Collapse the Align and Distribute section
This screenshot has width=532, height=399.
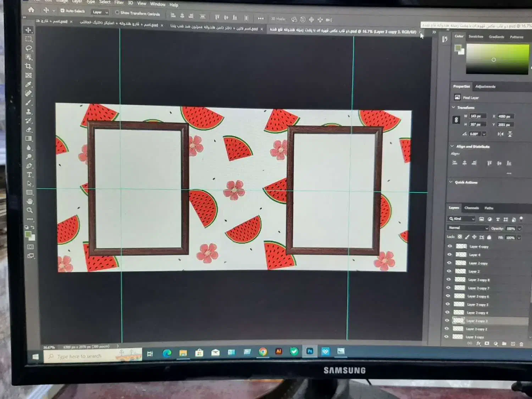[x=452, y=146]
